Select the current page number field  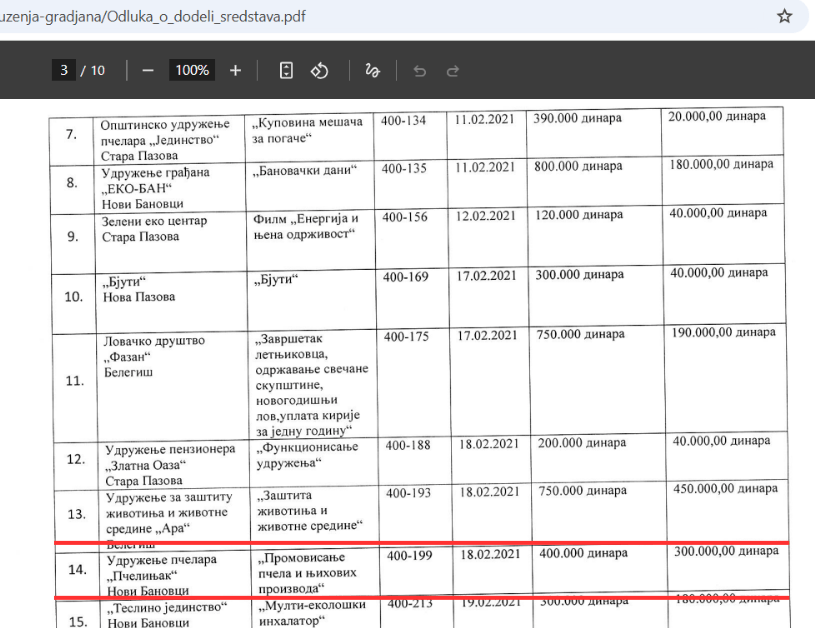[64, 70]
